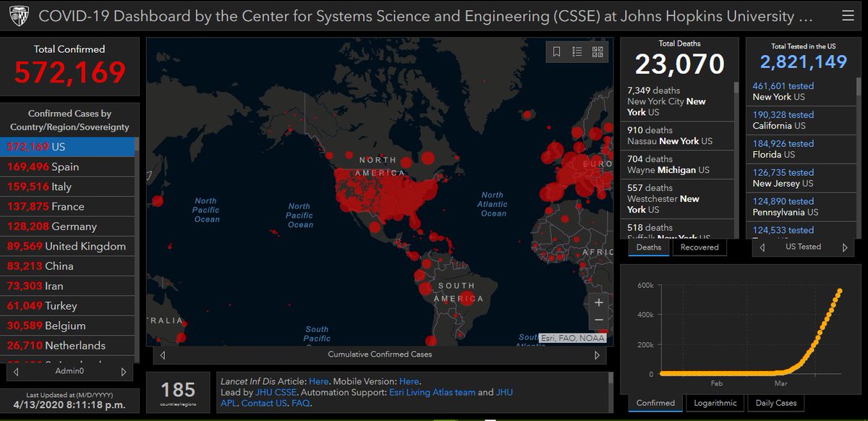
Task: Switch to the Recovered tab
Action: 699,247
